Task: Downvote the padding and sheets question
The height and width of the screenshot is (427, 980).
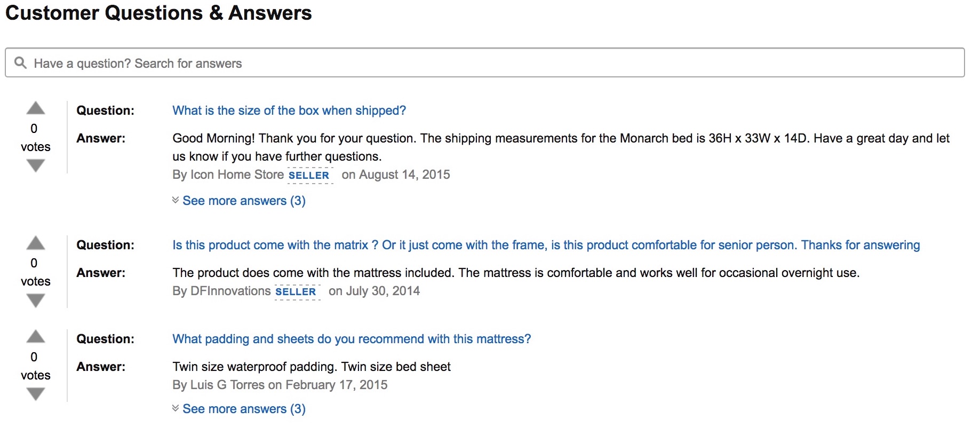Action: pos(36,394)
